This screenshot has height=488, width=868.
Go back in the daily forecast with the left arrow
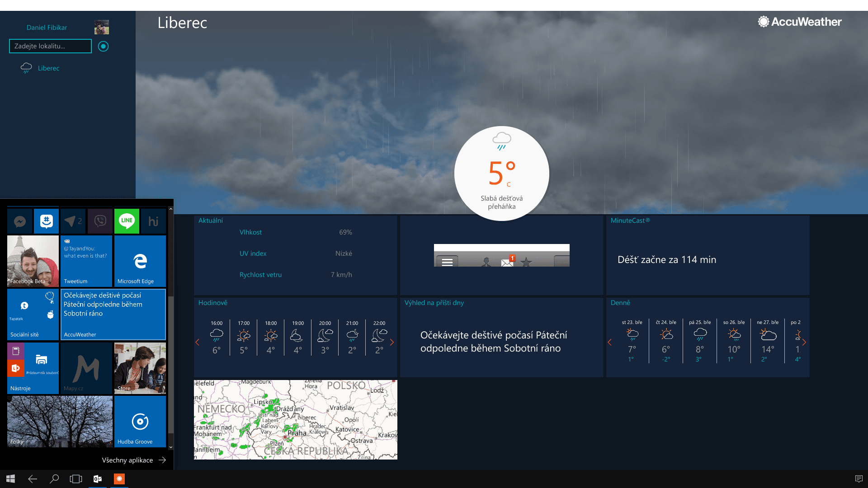[x=609, y=342]
